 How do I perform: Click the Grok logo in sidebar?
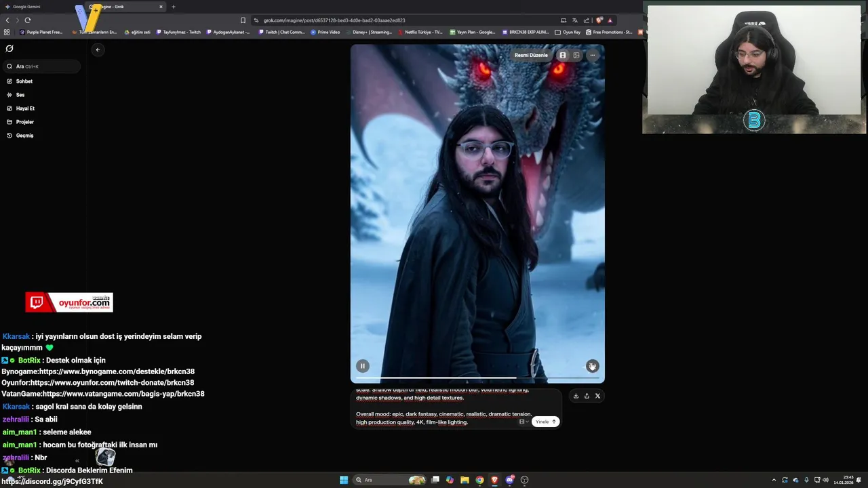[x=9, y=49]
